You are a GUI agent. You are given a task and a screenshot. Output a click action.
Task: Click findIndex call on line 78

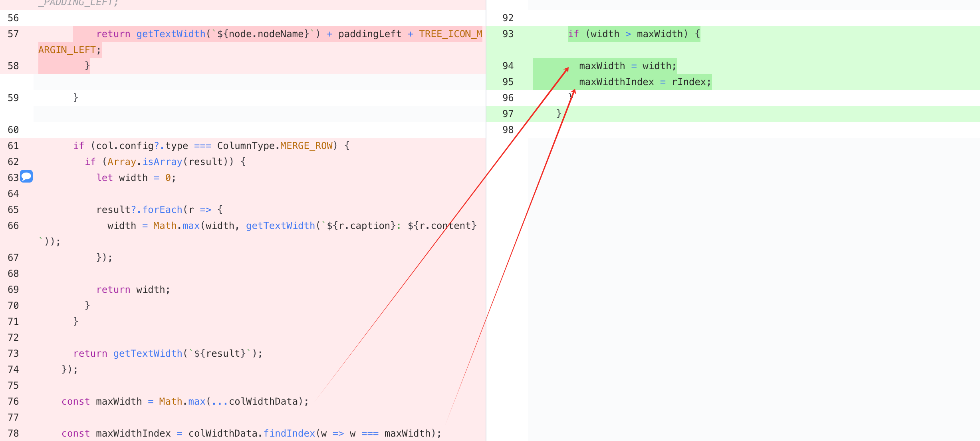click(289, 433)
